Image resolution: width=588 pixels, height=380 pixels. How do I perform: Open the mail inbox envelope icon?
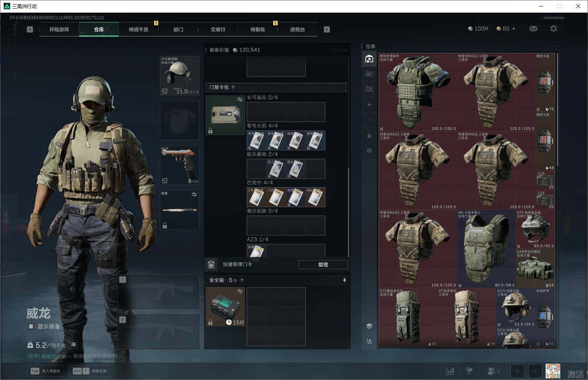coord(533,29)
